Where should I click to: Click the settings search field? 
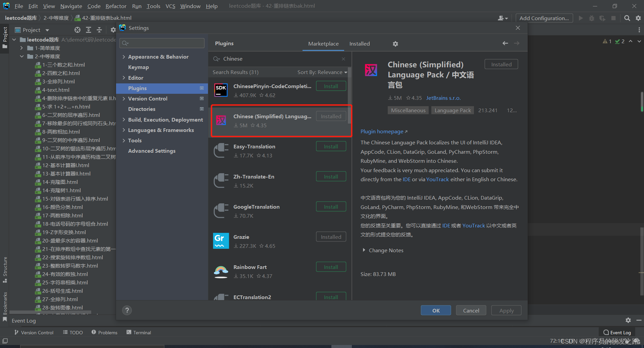pos(162,43)
